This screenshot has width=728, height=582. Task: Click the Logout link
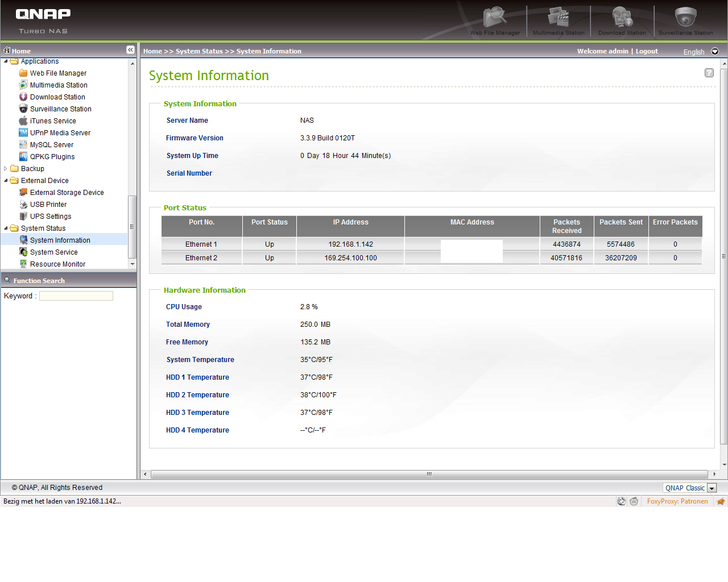pos(647,51)
